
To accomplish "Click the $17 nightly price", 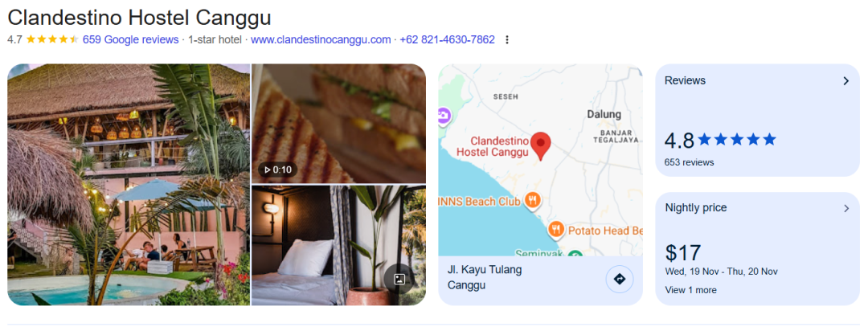I will [x=683, y=253].
